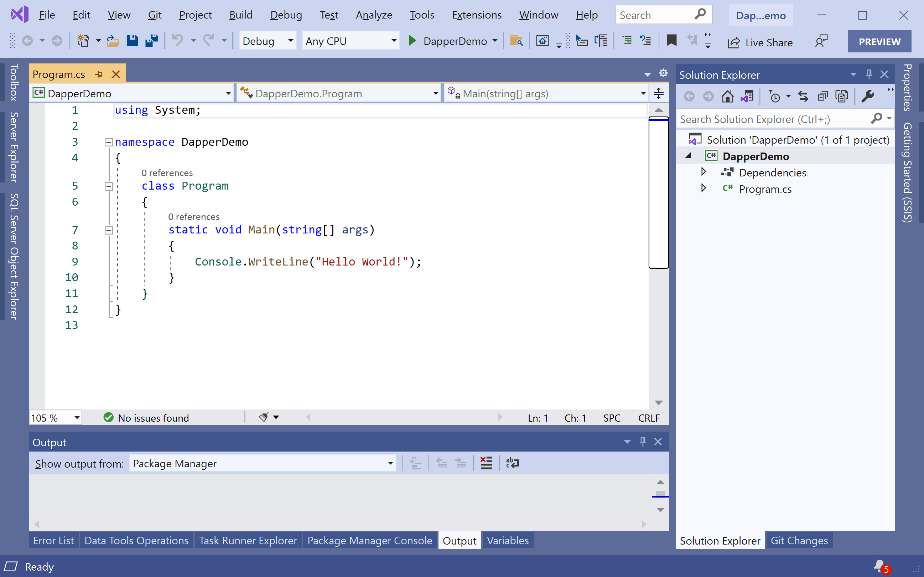Expand the Dependencies node
Screen dimensions: 924x577
[x=704, y=172]
